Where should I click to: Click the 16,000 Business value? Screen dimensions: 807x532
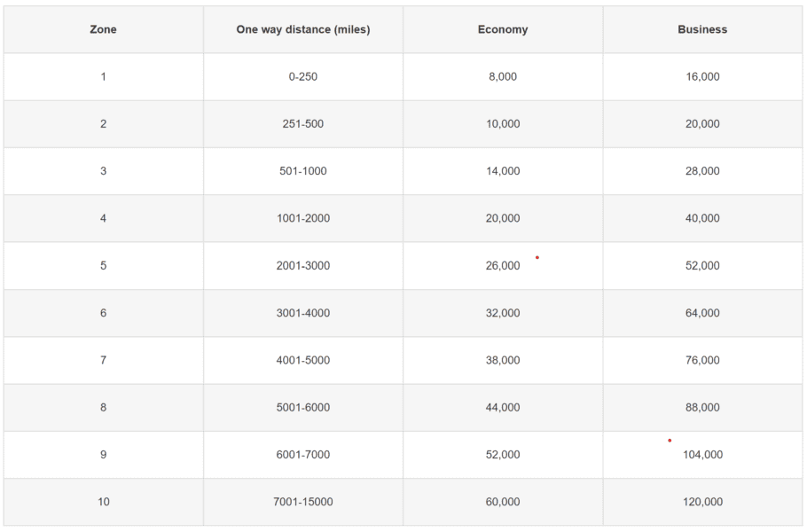tap(702, 76)
